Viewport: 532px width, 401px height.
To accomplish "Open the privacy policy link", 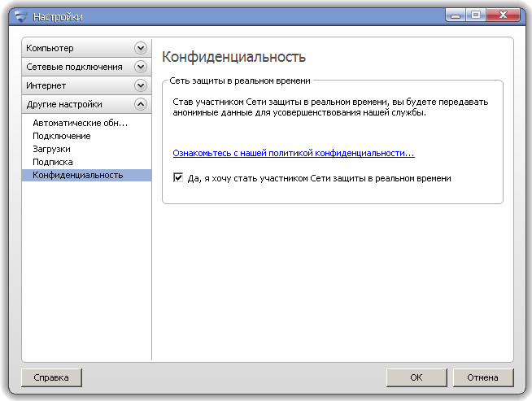I will tap(294, 153).
